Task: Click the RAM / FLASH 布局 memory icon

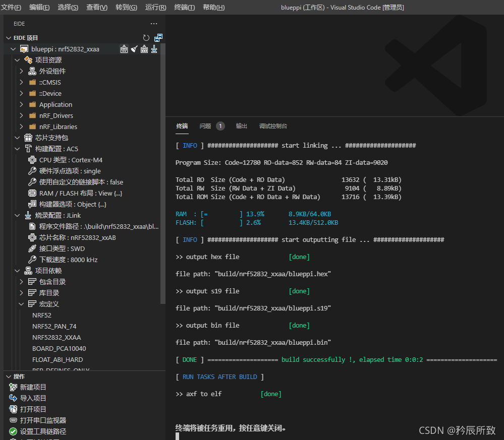Action: (x=32, y=193)
